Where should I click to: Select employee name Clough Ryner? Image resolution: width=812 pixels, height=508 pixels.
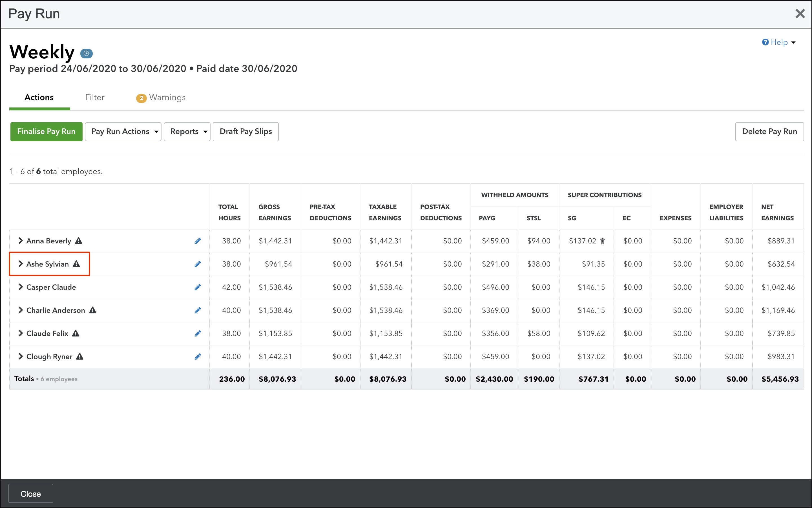point(49,357)
